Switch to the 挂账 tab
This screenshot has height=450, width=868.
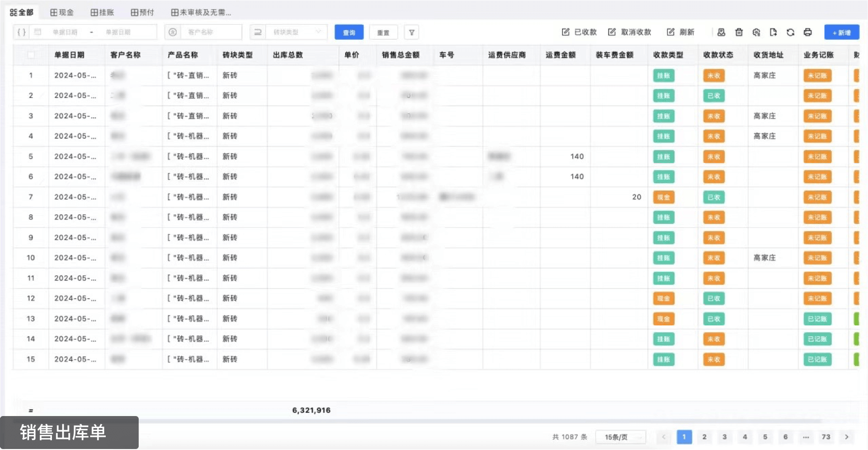tap(102, 12)
